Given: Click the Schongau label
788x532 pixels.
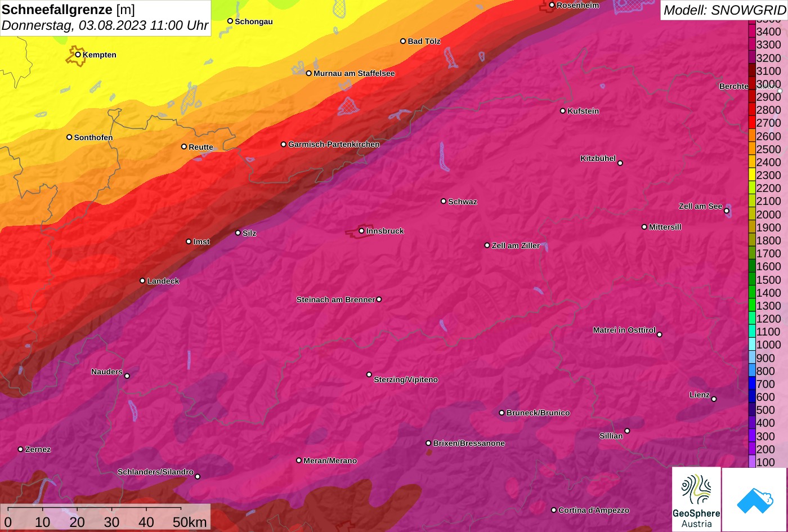Looking at the screenshot, I should pos(254,22).
